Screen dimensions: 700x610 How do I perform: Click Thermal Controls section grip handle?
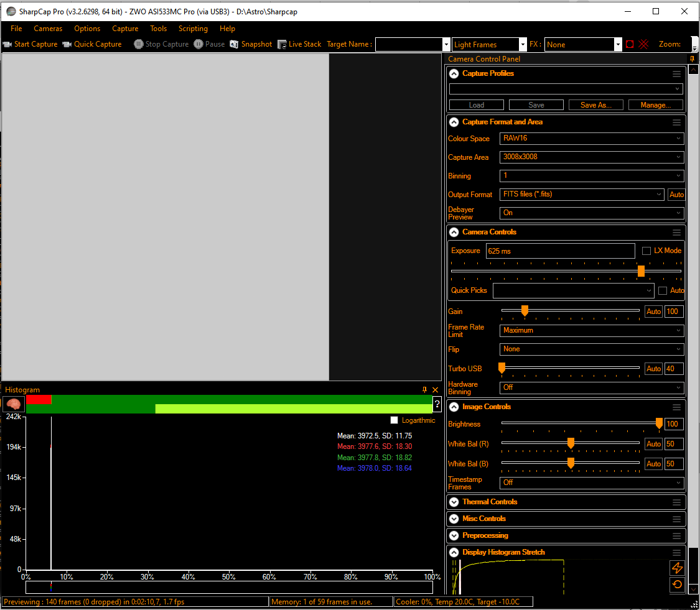(677, 502)
